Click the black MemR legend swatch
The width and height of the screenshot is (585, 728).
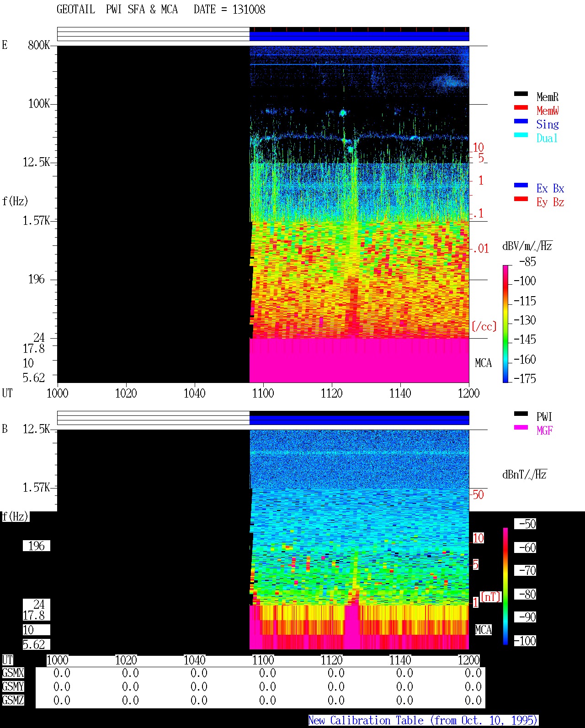point(521,94)
